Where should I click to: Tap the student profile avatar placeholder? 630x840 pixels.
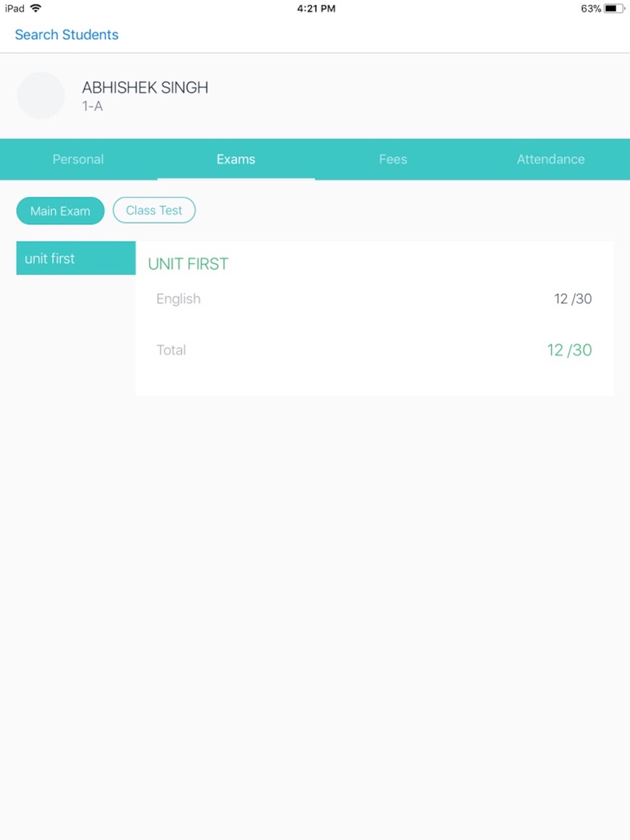point(41,96)
